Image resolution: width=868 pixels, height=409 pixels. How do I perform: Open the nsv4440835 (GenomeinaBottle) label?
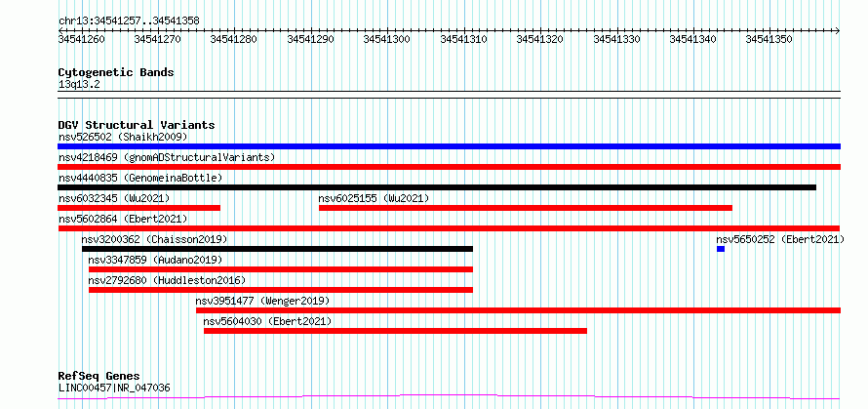140,178
